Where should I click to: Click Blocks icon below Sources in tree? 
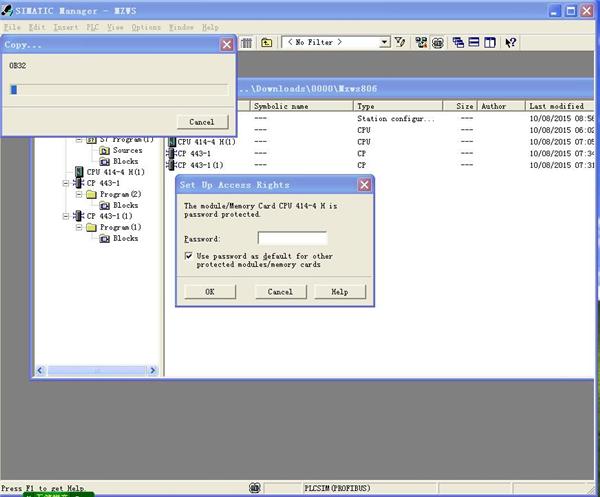coord(104,162)
